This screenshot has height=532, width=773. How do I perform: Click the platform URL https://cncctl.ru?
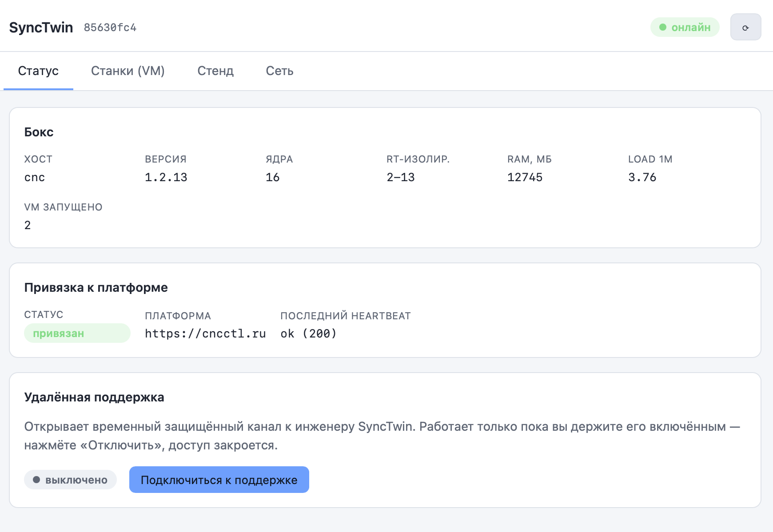pos(205,333)
